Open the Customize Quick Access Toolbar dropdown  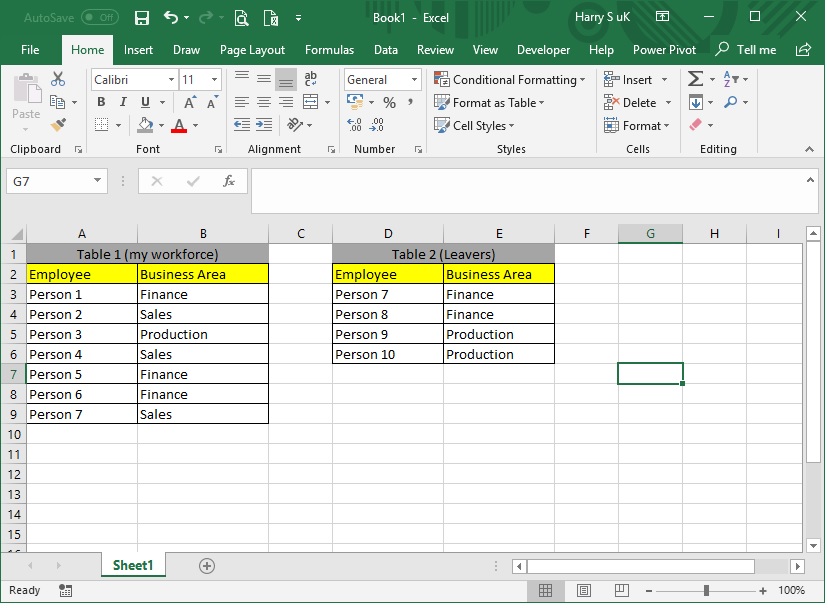point(298,18)
